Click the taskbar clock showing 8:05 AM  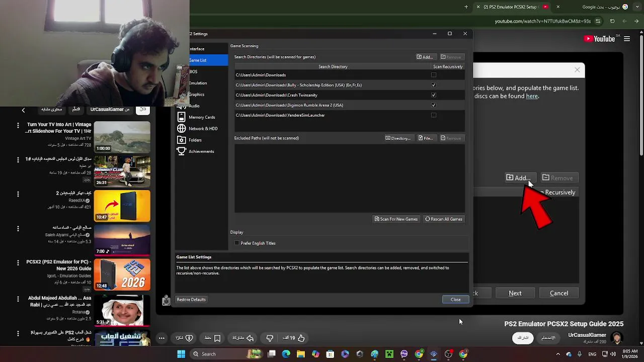[630, 354]
